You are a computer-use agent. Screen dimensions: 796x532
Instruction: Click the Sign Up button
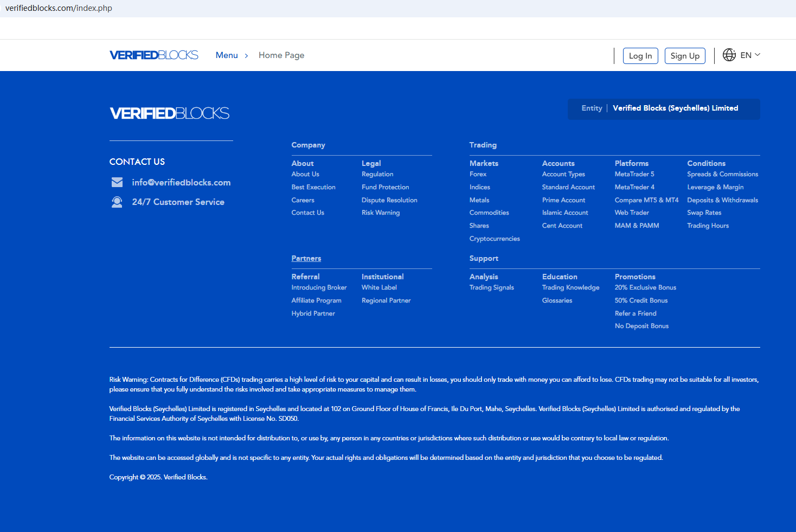tap(685, 56)
